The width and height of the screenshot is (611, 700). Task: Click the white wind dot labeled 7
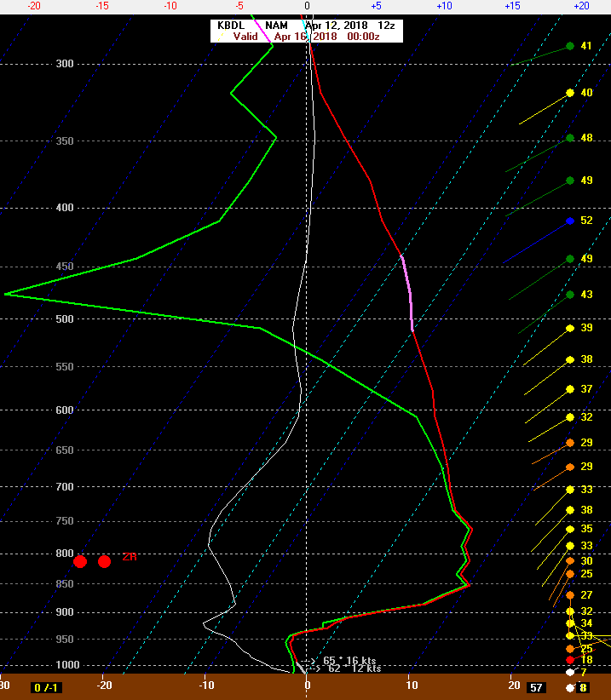(570, 673)
